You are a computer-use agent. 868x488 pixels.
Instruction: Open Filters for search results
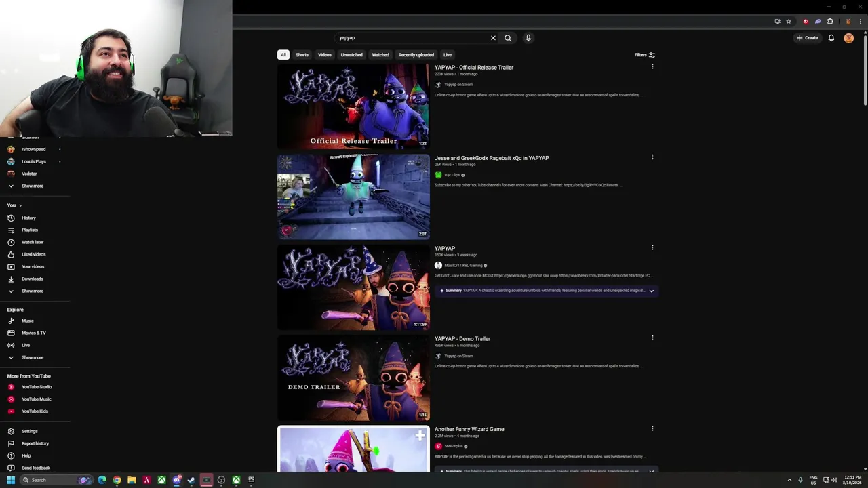(645, 55)
